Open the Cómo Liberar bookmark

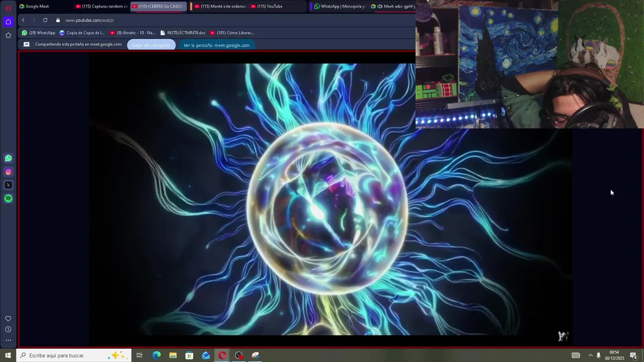pos(232,33)
